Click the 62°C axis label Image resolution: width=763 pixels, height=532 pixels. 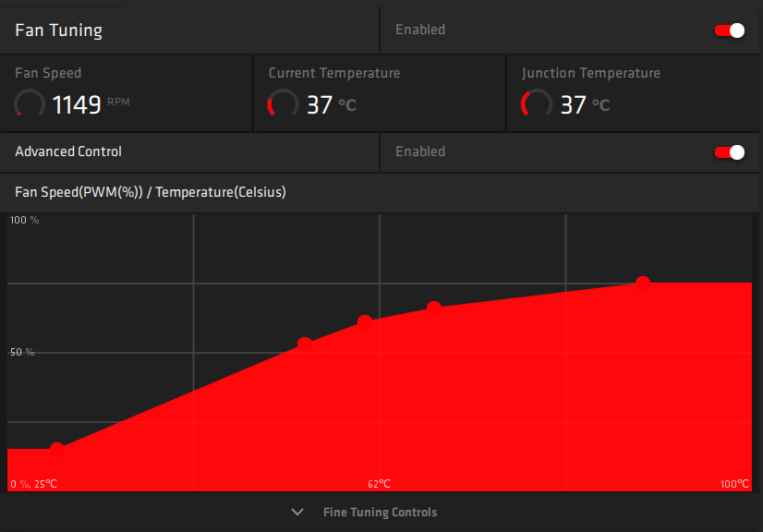[x=379, y=484]
